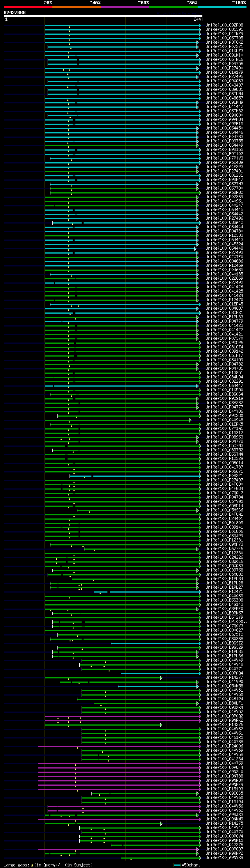The height and width of the screenshot is (868, 250).
Task: Select label UniRef100_A5HSG6
Action: click(224, 510)
